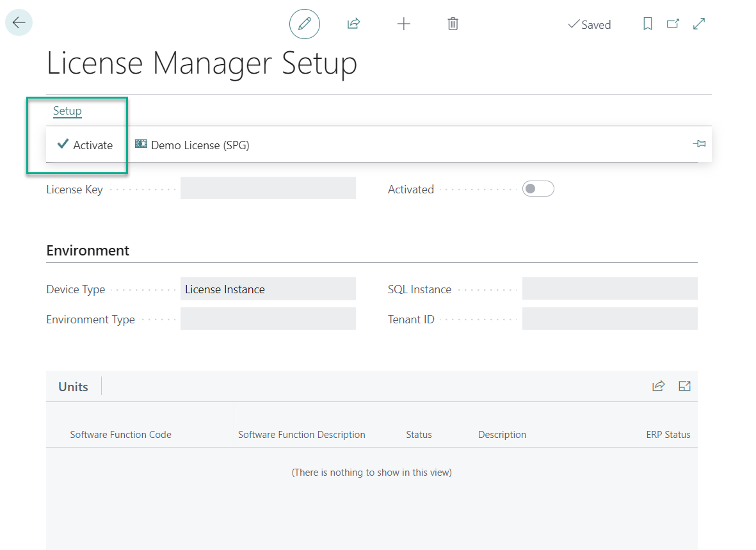Viewport: 756px width, 550px height.
Task: Click the back arrow button
Action: (19, 23)
